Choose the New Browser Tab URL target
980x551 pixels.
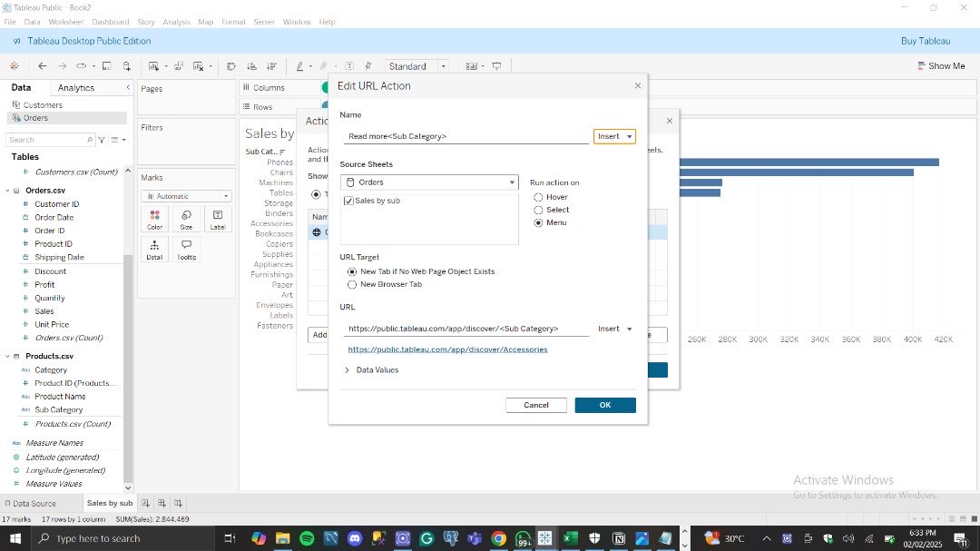352,284
